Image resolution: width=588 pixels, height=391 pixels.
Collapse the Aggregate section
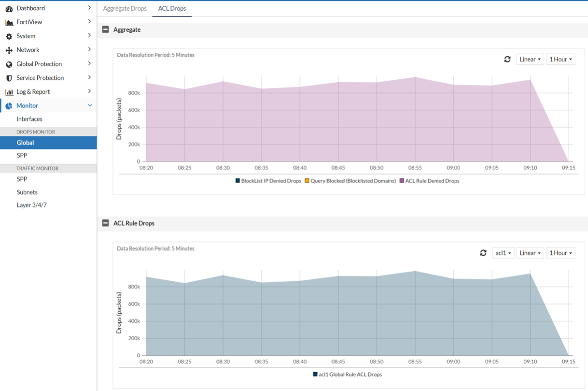105,29
